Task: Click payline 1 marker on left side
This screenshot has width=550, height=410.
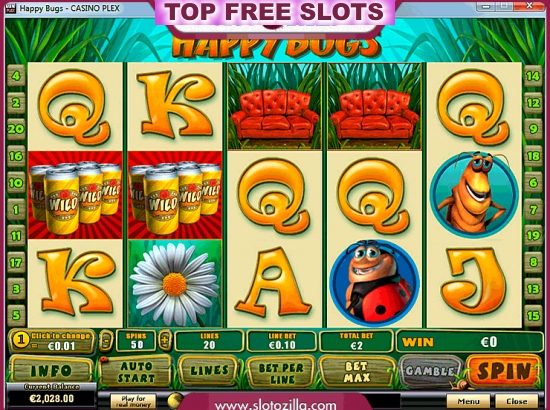Action: click(x=16, y=210)
